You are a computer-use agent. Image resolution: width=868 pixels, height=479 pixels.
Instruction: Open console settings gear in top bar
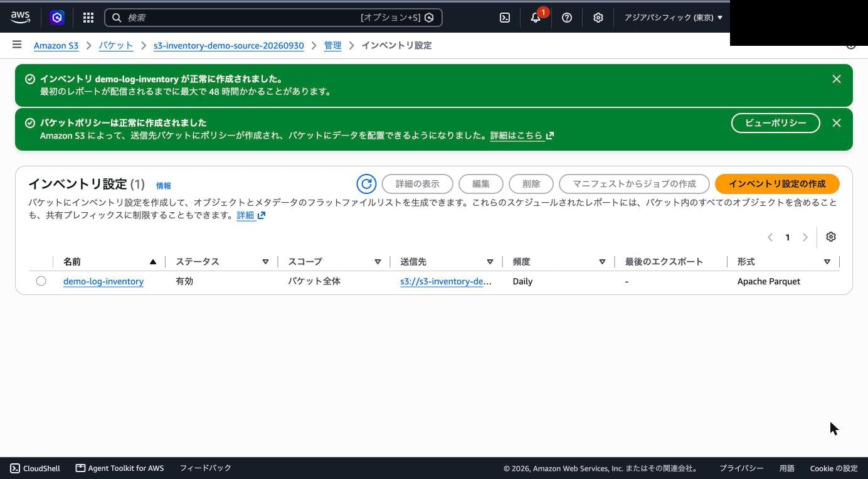click(x=598, y=18)
